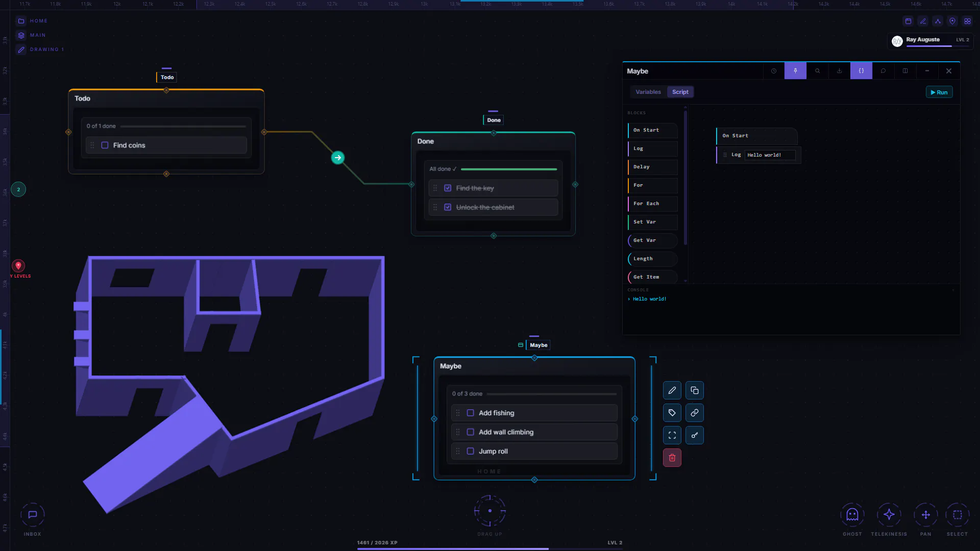This screenshot has height=551, width=980.
Task: Activate the Pan tool
Action: [926, 515]
